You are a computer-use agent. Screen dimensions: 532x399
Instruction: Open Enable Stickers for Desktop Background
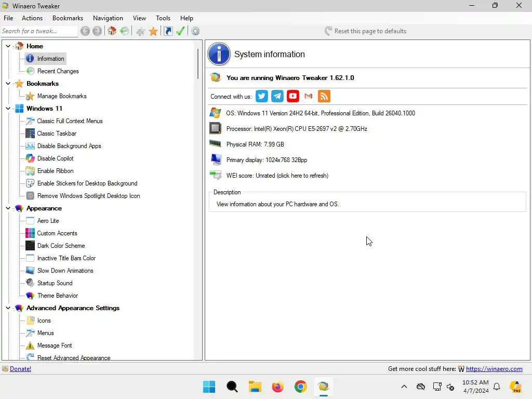[87, 183]
